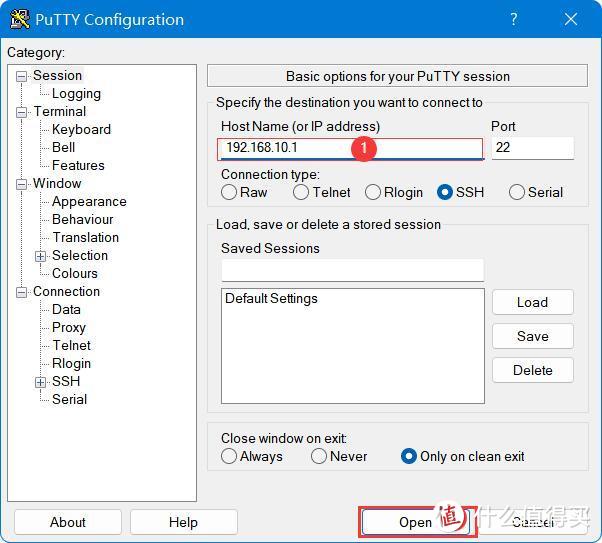Open the Logging category
Image resolution: width=602 pixels, height=543 pixels.
pyautogui.click(x=76, y=94)
